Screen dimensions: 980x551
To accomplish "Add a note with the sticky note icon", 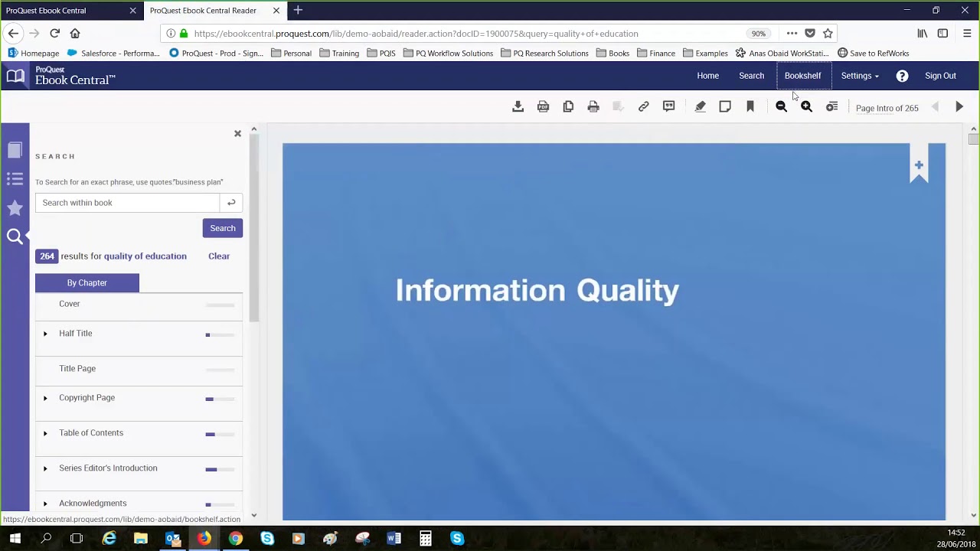I will coord(725,107).
